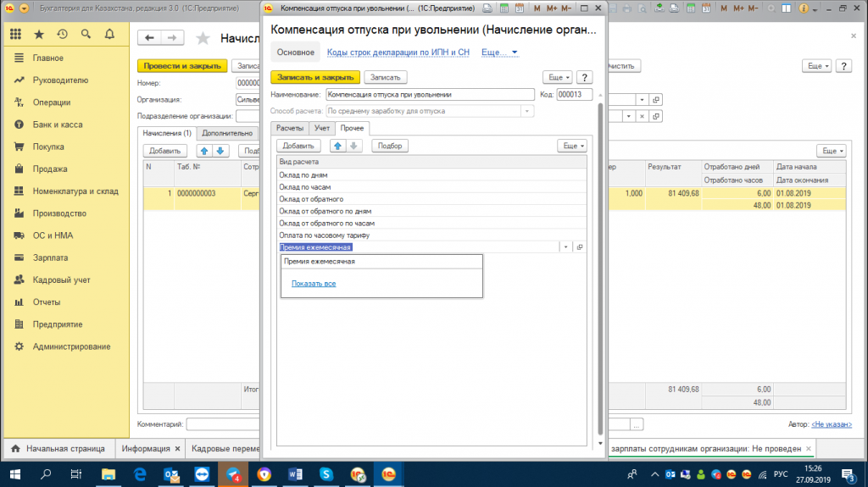Screen dimensions: 868x487
Task: Select the Оклад по дням row
Action: 431,174
